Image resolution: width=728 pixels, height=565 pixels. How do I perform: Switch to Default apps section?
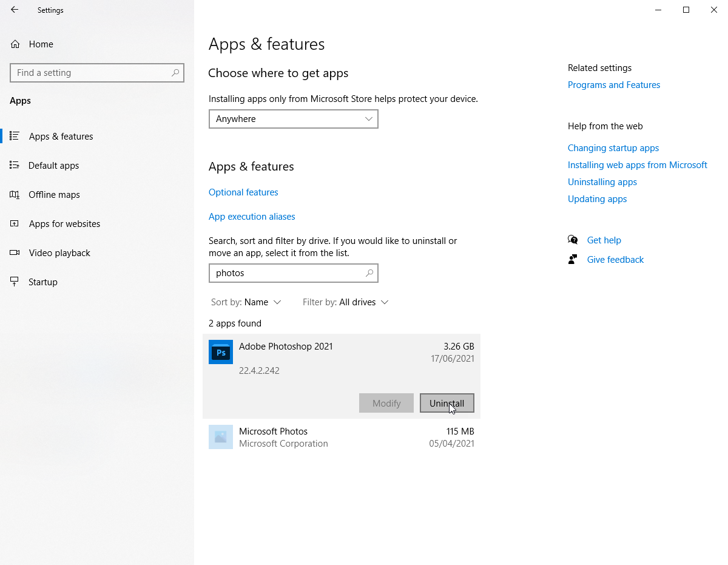(53, 165)
